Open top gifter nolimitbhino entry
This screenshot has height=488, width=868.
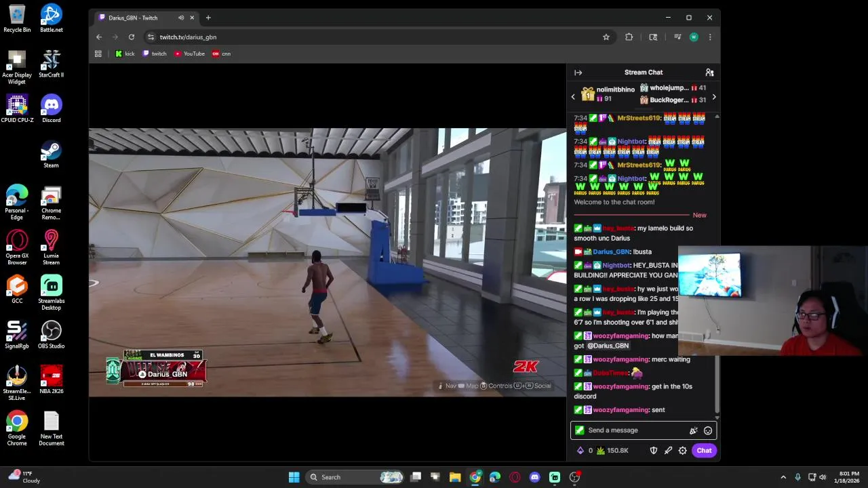tap(607, 94)
